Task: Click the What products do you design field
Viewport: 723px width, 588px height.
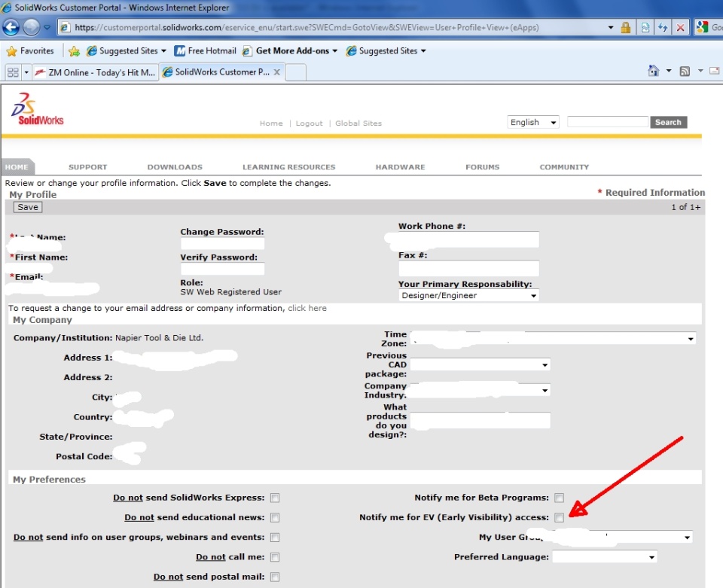Action: click(x=480, y=420)
